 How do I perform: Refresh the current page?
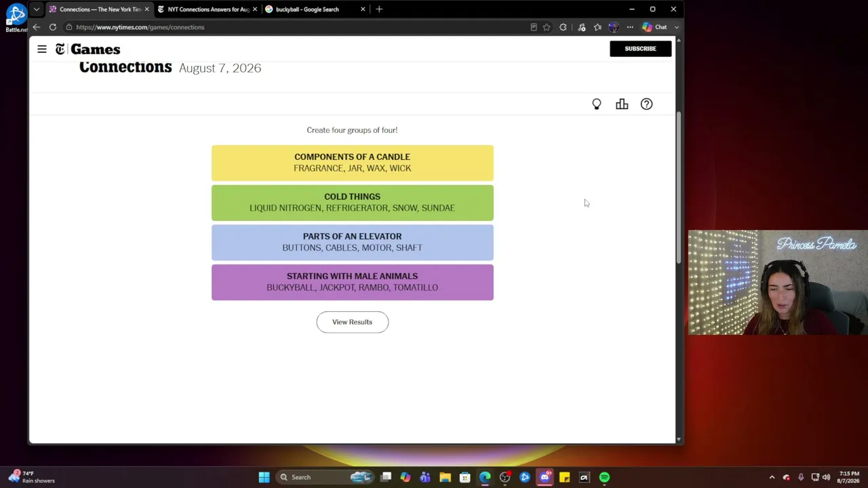(53, 27)
